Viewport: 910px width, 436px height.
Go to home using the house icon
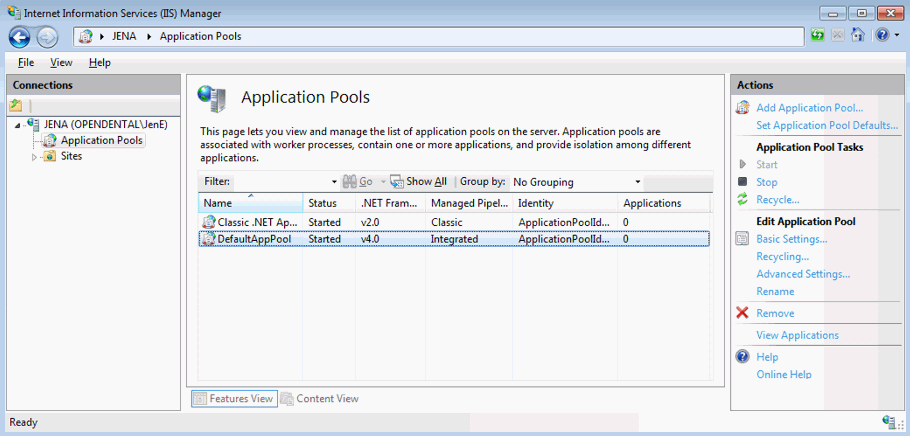[x=857, y=35]
